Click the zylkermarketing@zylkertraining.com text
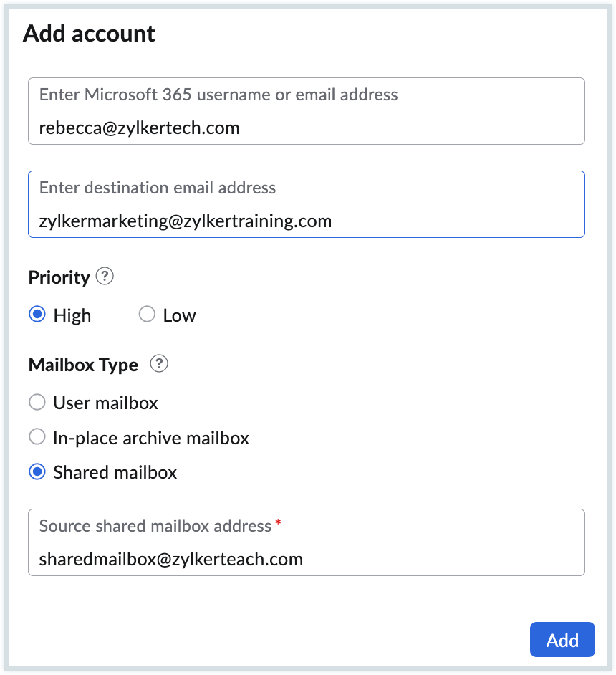Image resolution: width=616 pixels, height=675 pixels. tap(186, 221)
